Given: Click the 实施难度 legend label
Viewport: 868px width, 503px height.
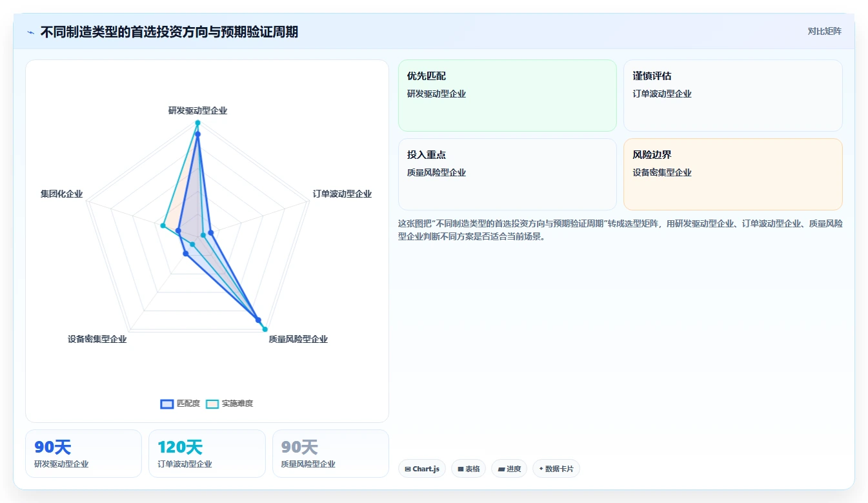Looking at the screenshot, I should pyautogui.click(x=237, y=404).
